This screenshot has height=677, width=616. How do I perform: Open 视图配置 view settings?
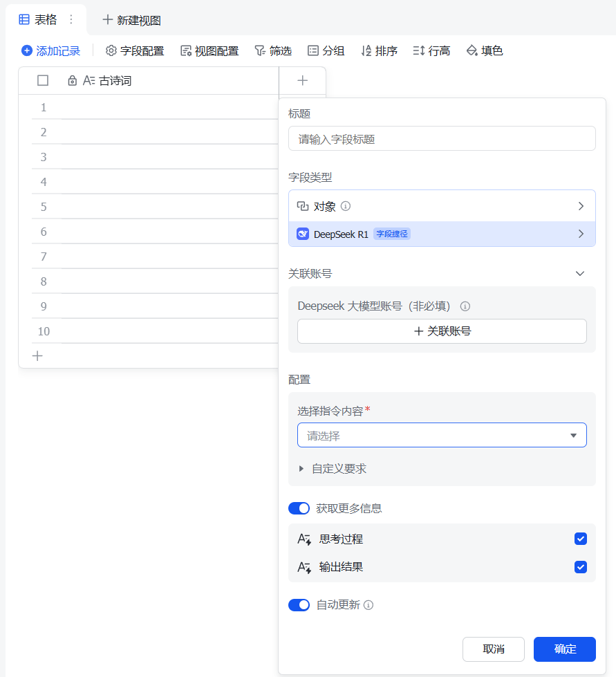[x=209, y=51]
